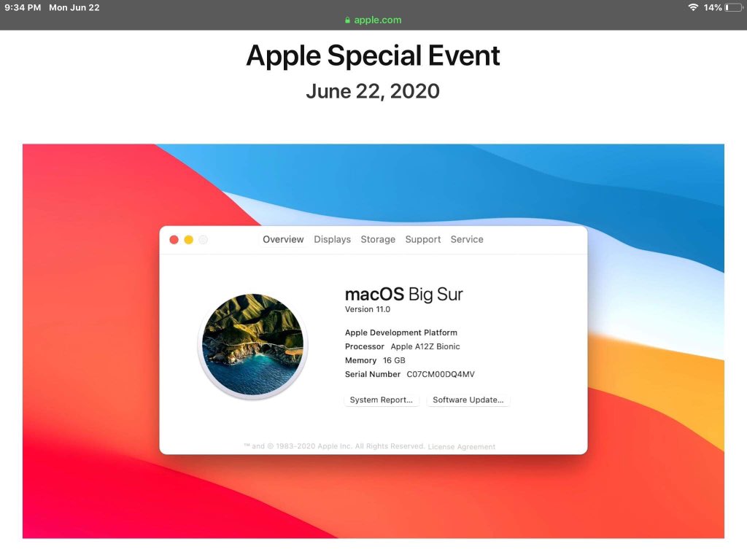Click the Software Update... button
The width and height of the screenshot is (747, 560).
coord(468,400)
